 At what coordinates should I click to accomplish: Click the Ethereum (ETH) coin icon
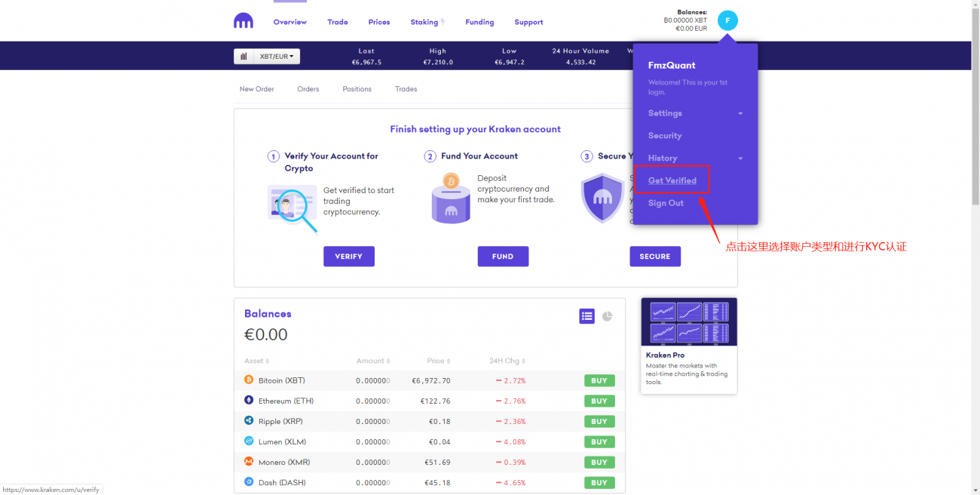coord(249,401)
